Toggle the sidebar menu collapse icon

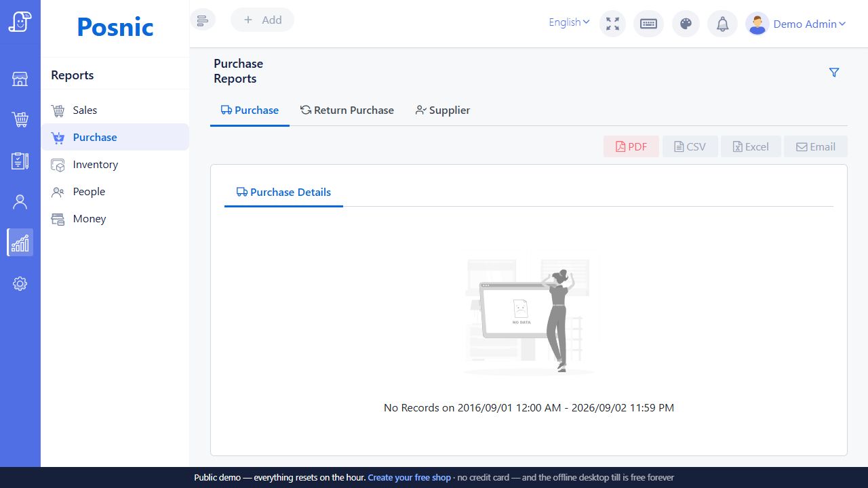click(202, 20)
